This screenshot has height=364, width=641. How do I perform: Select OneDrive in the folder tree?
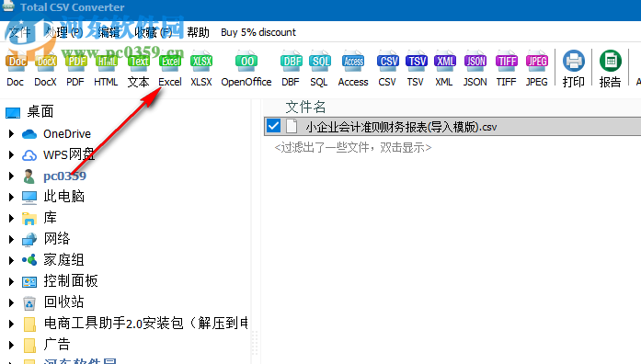tap(67, 133)
